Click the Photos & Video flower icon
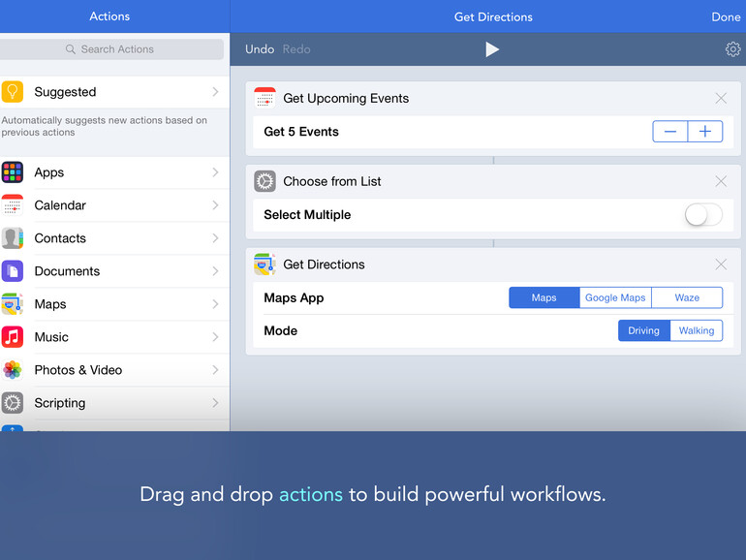746x560 pixels. 13,370
